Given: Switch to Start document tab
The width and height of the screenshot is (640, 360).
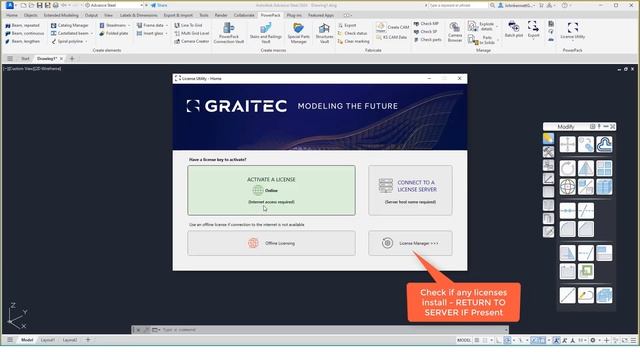Looking at the screenshot, I should coord(25,59).
